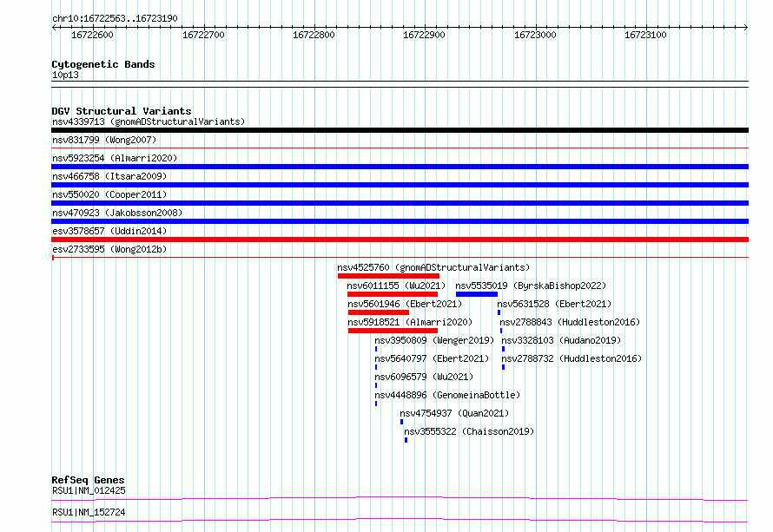Screen dimensions: 773x532
Task: Select the nsv6011155 (Wu2021) red bar
Action: tap(393, 294)
